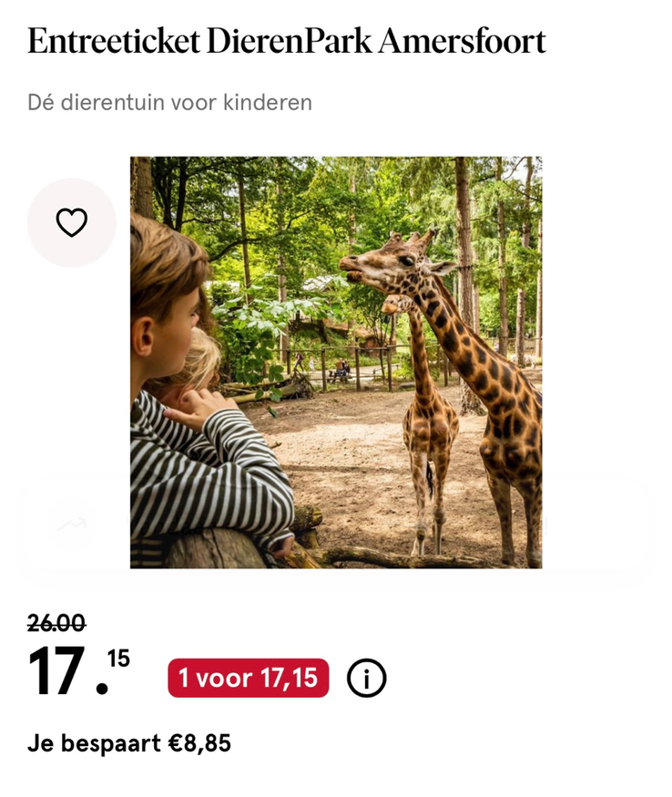Open price info circle icon
This screenshot has height=797, width=672.
point(366,678)
